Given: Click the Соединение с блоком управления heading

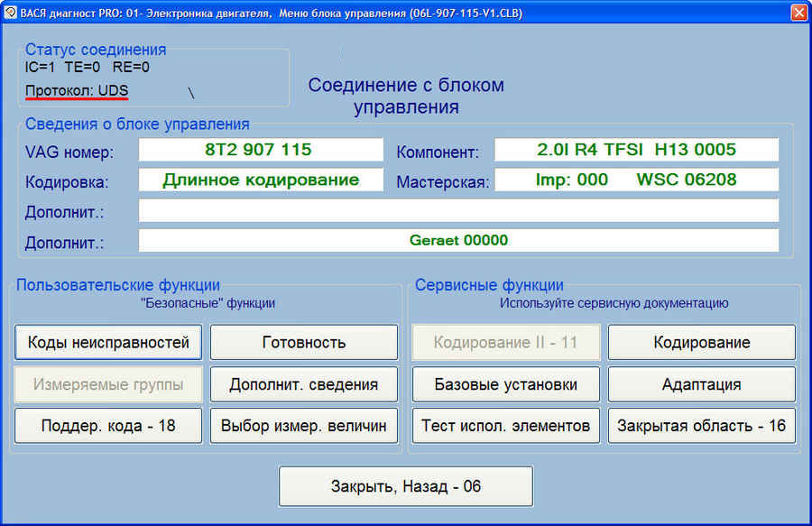Looking at the screenshot, I should [x=406, y=96].
